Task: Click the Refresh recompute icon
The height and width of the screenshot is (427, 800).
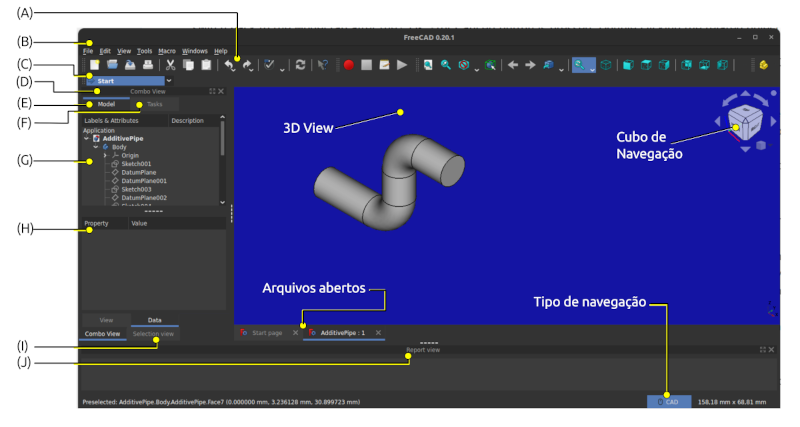Action: [x=301, y=65]
